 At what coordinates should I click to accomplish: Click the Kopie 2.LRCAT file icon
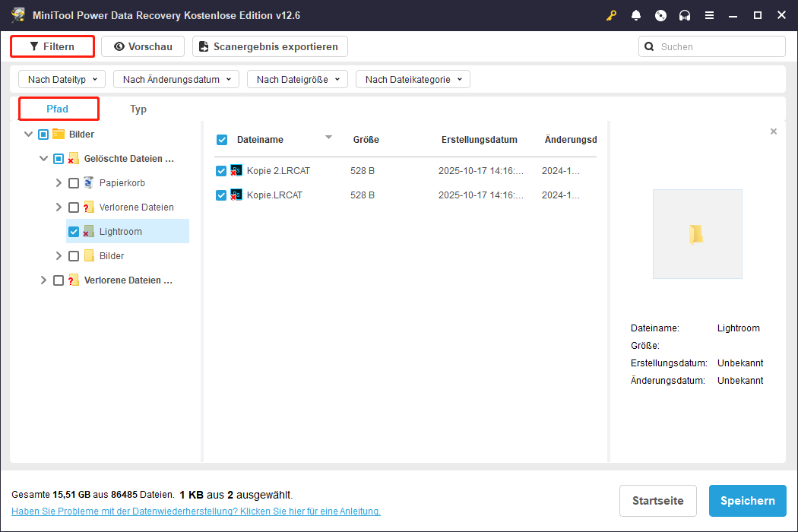(x=236, y=171)
